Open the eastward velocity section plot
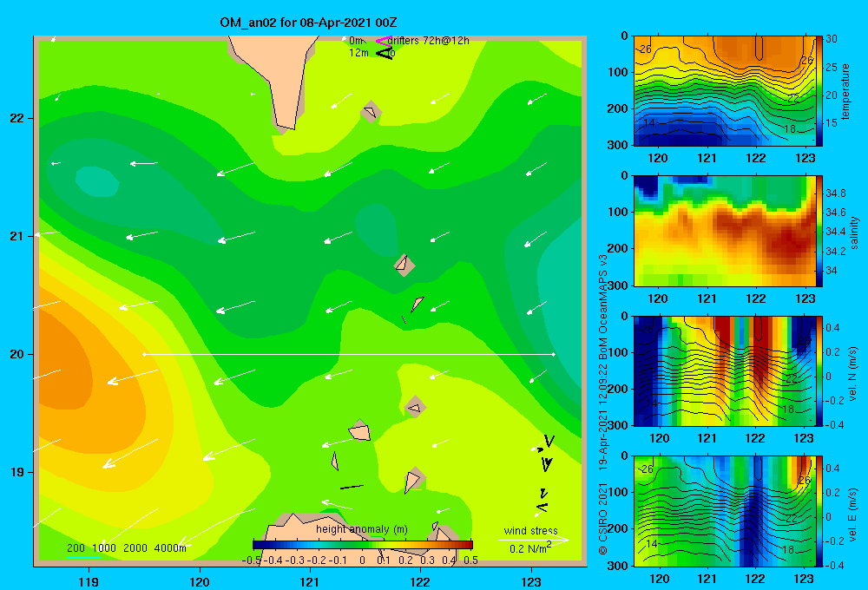Viewport: 868px width, 590px height. click(x=724, y=511)
